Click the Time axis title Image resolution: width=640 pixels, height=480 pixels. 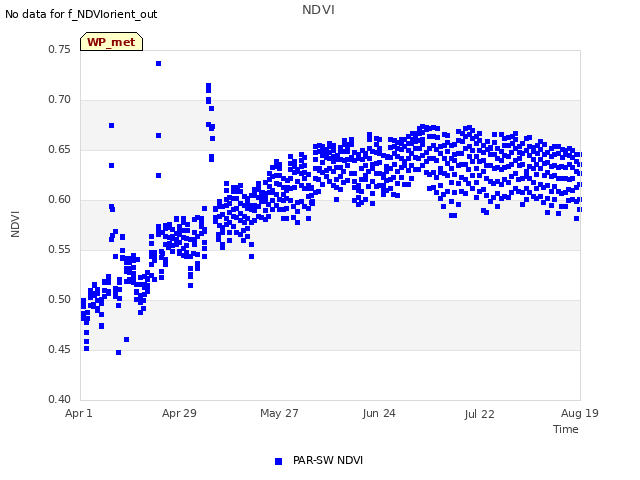pyautogui.click(x=566, y=429)
